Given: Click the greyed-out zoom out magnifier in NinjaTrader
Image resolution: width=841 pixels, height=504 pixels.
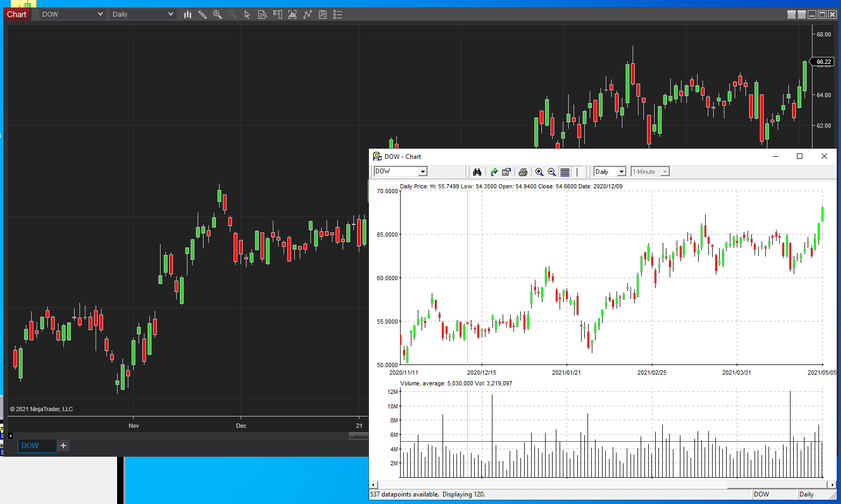Looking at the screenshot, I should pyautogui.click(x=233, y=14).
